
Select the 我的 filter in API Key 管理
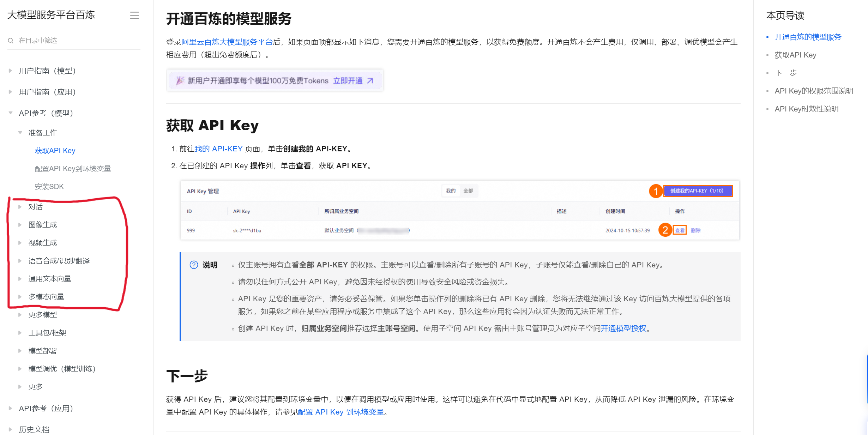point(451,190)
